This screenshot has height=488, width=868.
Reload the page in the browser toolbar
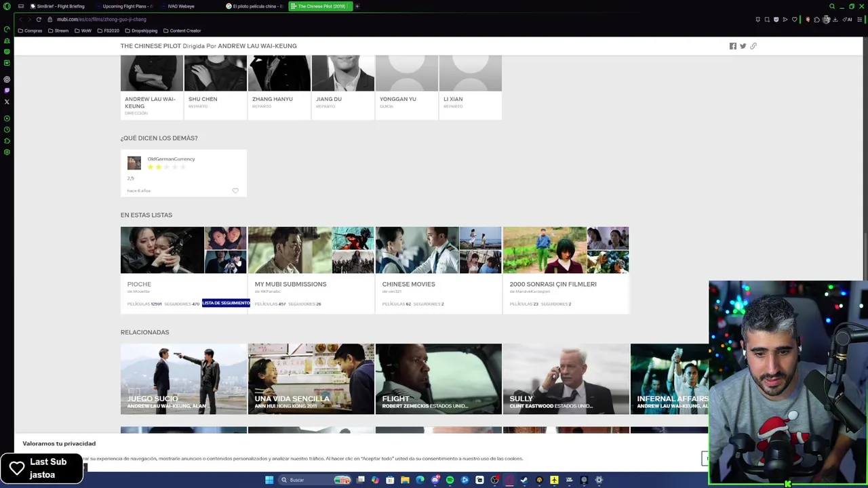click(39, 20)
